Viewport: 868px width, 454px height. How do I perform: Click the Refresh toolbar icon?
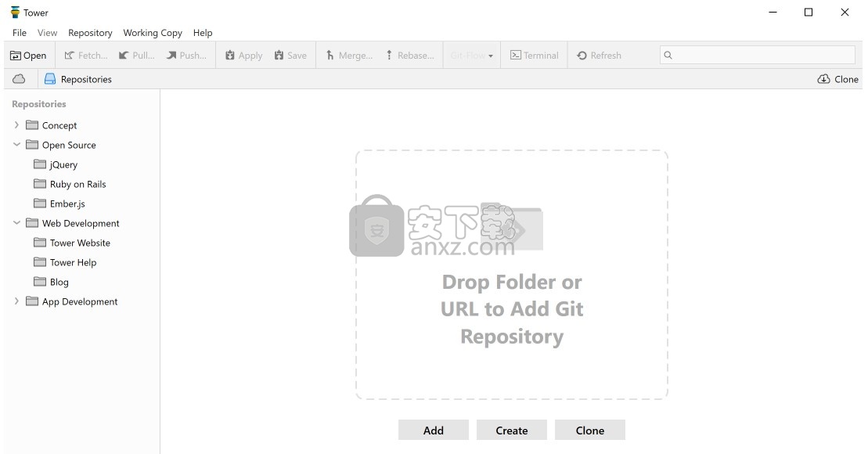point(582,56)
